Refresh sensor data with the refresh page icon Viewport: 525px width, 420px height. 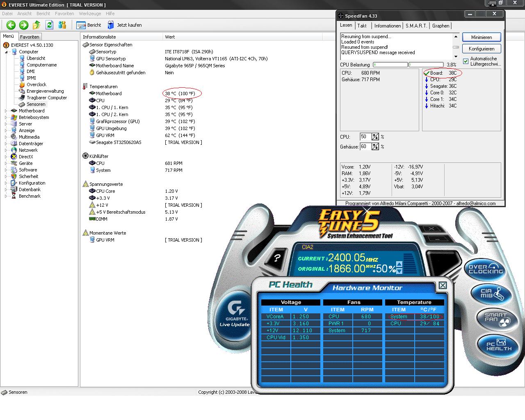50,25
